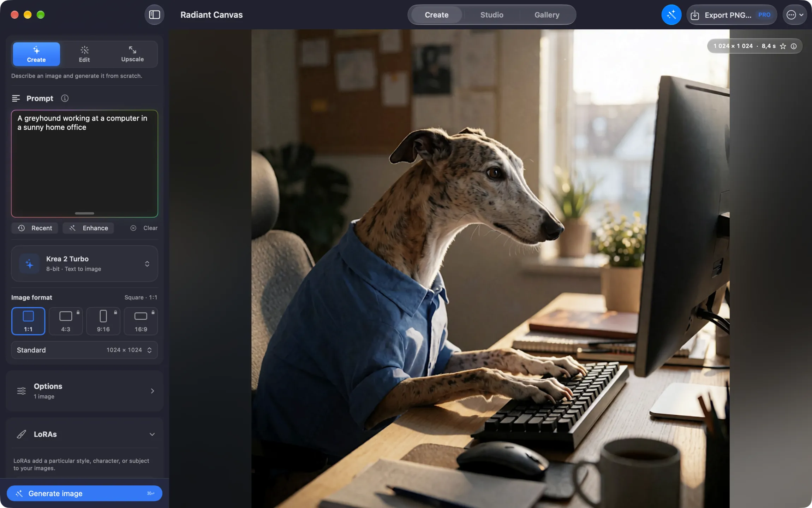The image size is (812, 508).
Task: Switch to Upscale mode
Action: click(x=132, y=54)
